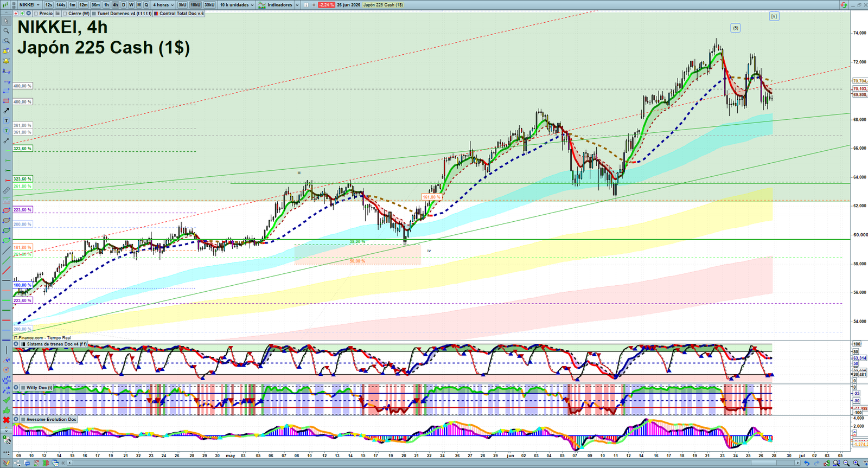Image resolution: width=868 pixels, height=468 pixels.
Task: Click the -2,24 % change badge
Action: point(326,5)
